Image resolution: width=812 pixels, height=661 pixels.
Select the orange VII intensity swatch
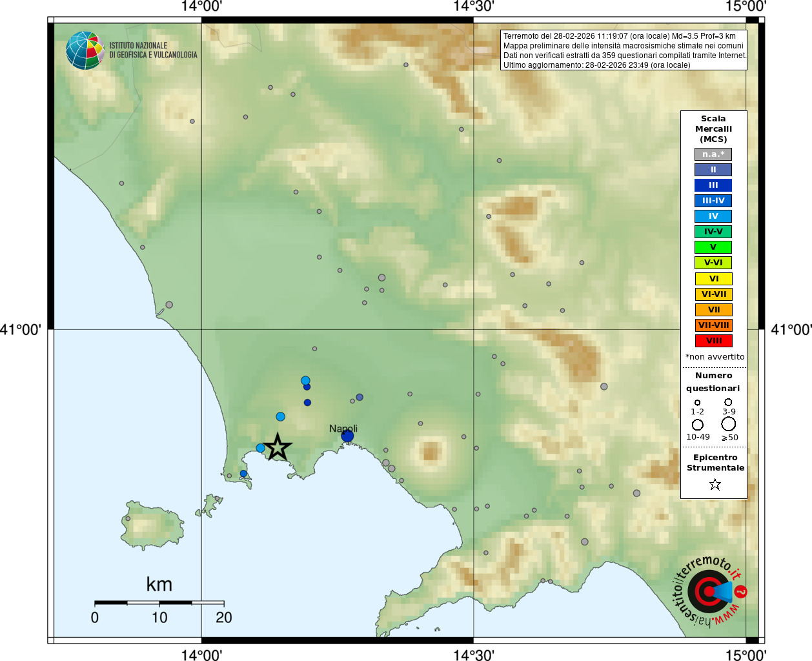pyautogui.click(x=713, y=310)
